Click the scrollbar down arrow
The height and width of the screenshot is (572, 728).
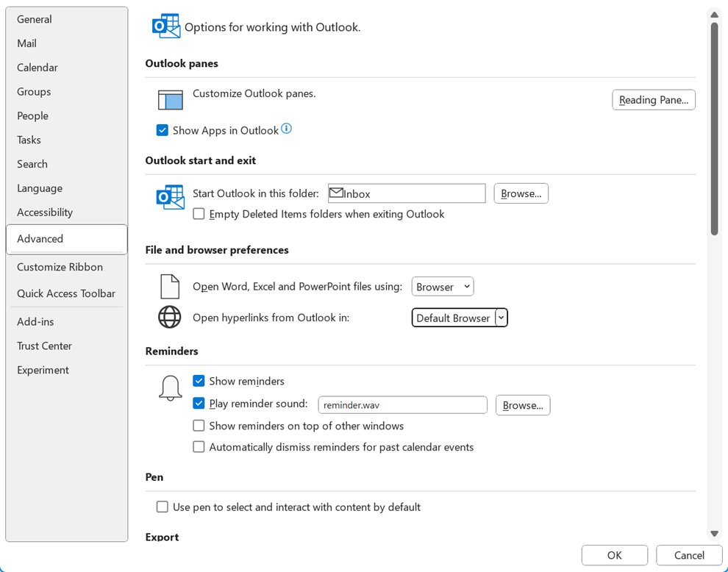715,534
